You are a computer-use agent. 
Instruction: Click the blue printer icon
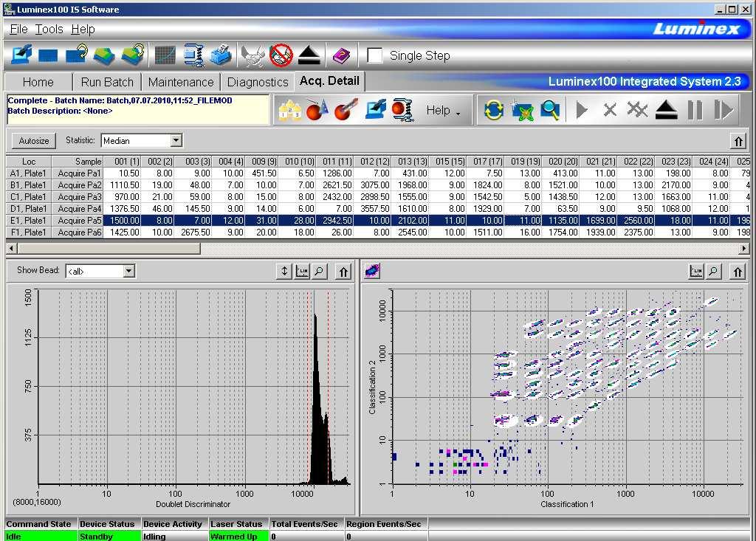pos(221,55)
